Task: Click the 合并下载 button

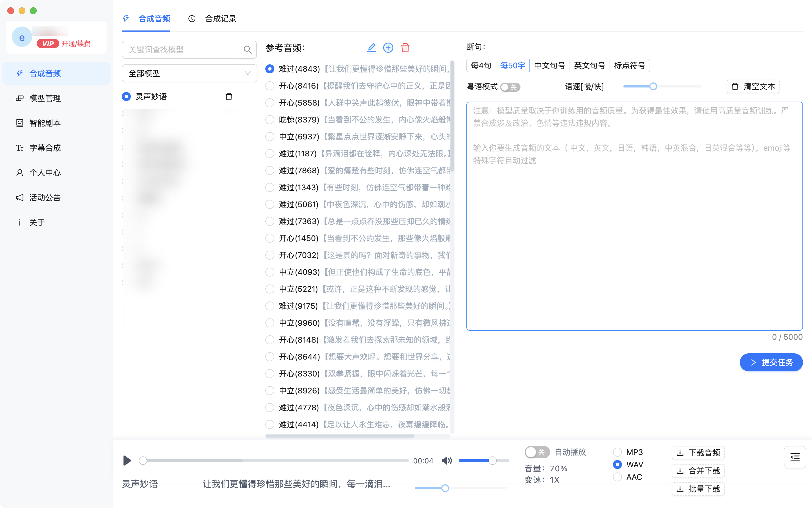Action: click(x=698, y=471)
